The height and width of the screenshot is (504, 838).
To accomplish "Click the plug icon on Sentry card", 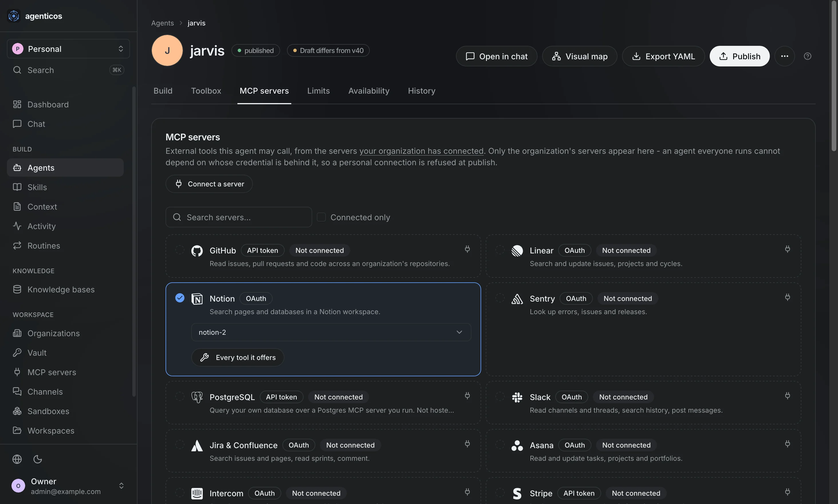I will 787,298.
